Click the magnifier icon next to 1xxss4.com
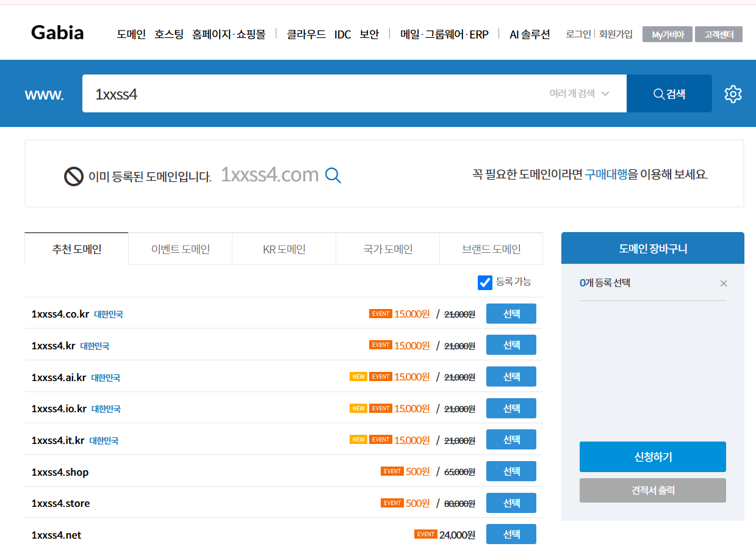This screenshot has height=549, width=756. (x=333, y=175)
